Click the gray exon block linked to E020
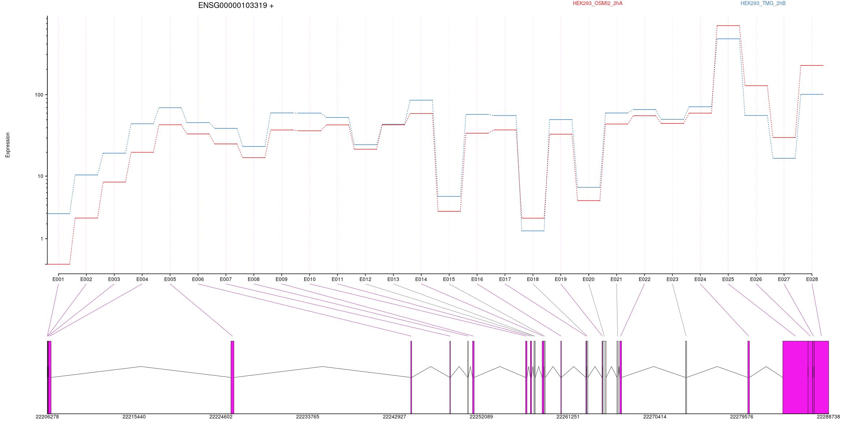Viewport: 868px width, 434px height. pyautogui.click(x=604, y=377)
